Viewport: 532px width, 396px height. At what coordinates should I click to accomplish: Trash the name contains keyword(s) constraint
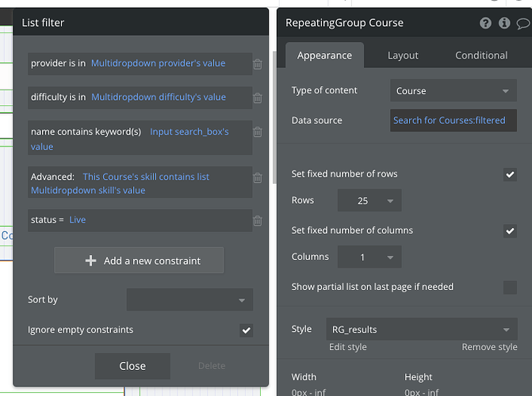(x=258, y=131)
